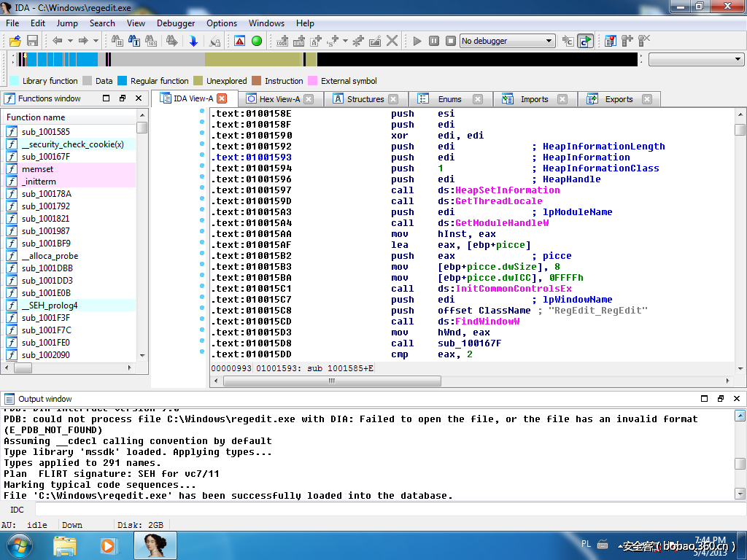Save the current database

point(33,40)
